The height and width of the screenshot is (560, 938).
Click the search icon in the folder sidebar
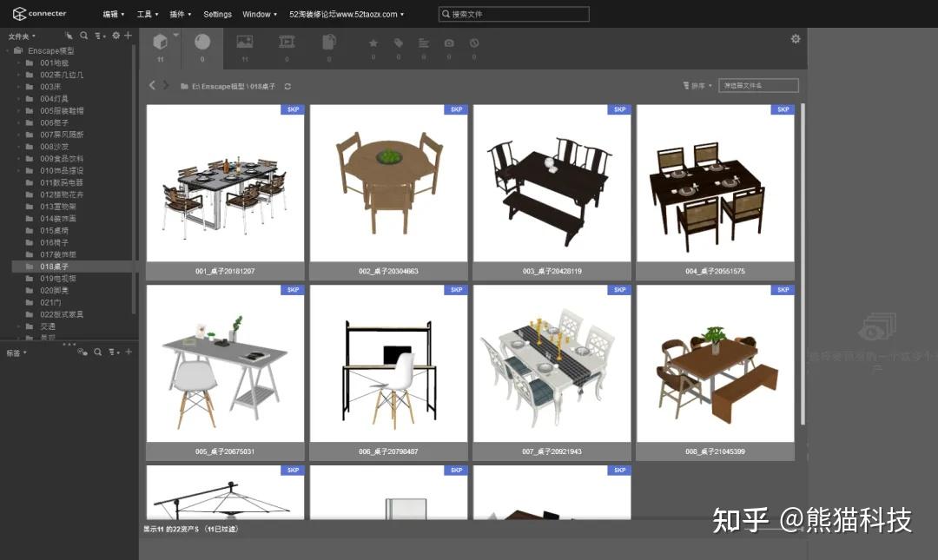click(x=83, y=36)
